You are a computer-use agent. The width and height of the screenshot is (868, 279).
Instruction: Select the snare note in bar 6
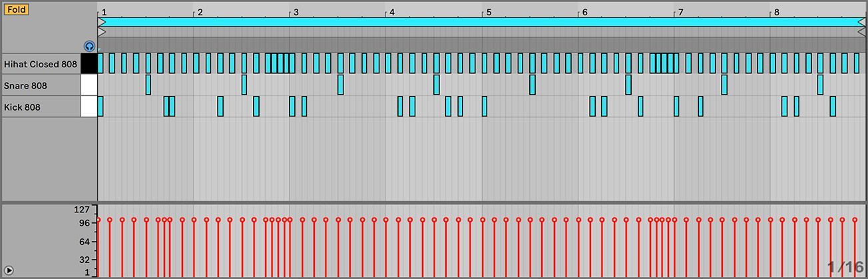[628, 85]
